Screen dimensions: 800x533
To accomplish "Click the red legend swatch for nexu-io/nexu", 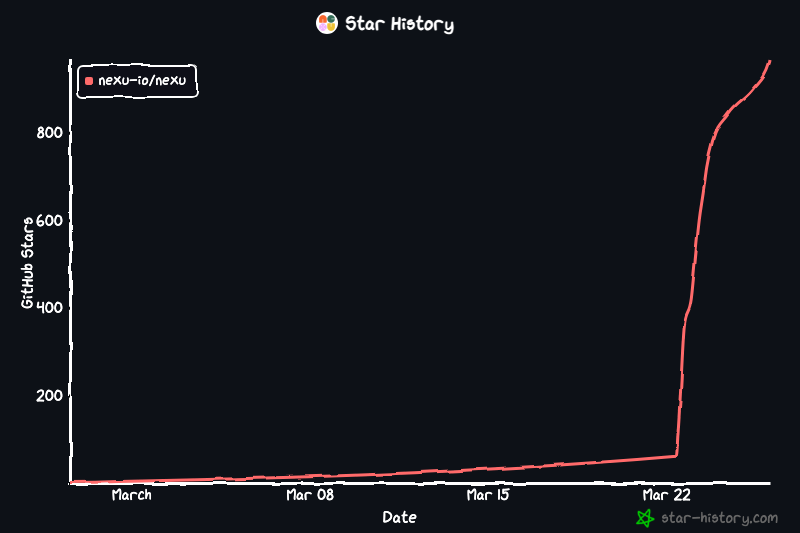I will pos(89,81).
